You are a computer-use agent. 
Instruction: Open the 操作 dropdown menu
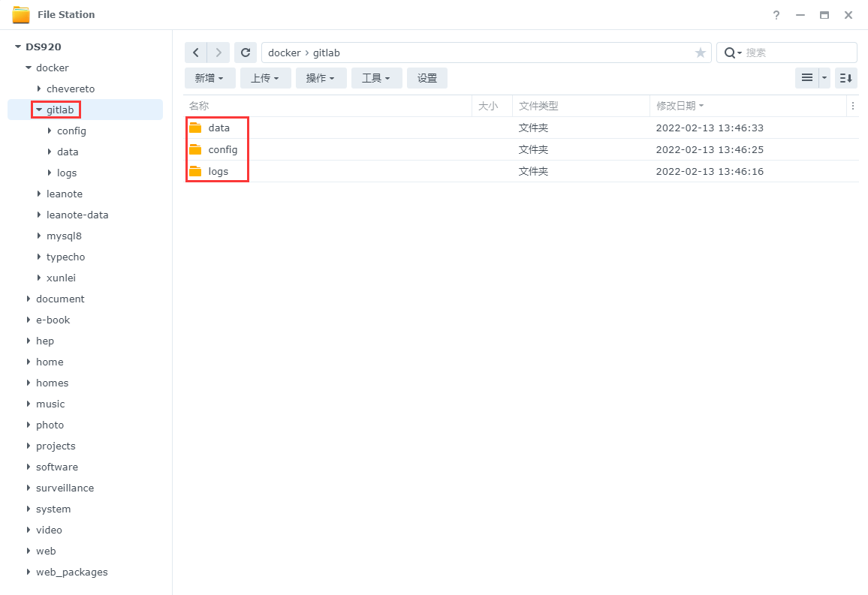tap(321, 78)
